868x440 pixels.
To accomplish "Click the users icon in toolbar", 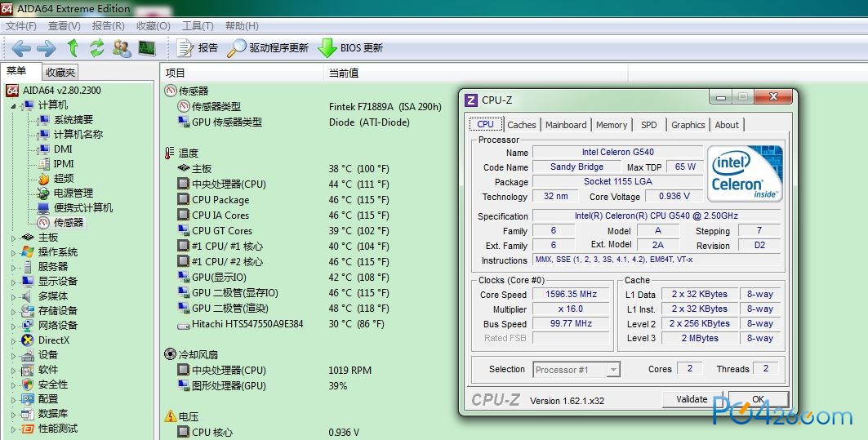I will [x=122, y=48].
